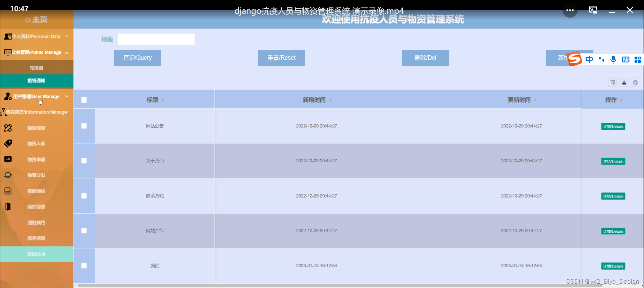The width and height of the screenshot is (644, 288).
Task: Click the 测试 title cell
Action: pos(155,266)
